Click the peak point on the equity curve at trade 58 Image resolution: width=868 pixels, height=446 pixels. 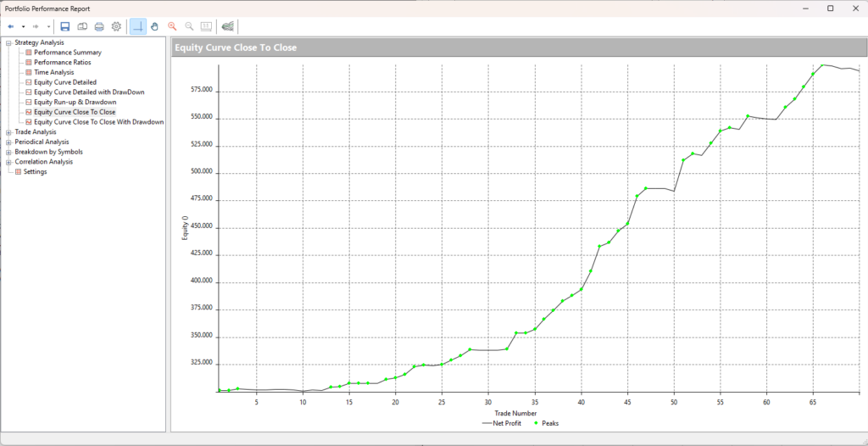748,116
